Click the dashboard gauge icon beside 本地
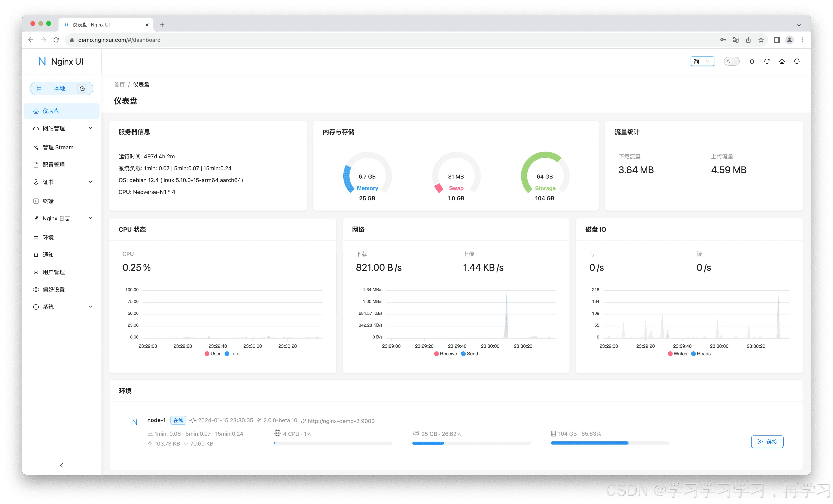The height and width of the screenshot is (504, 833). pyautogui.click(x=82, y=88)
